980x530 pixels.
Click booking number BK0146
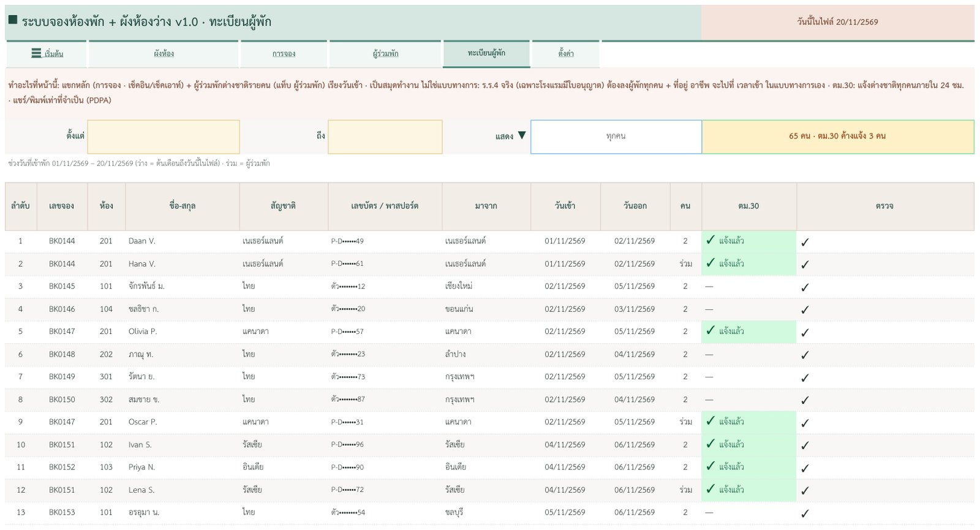(62, 309)
